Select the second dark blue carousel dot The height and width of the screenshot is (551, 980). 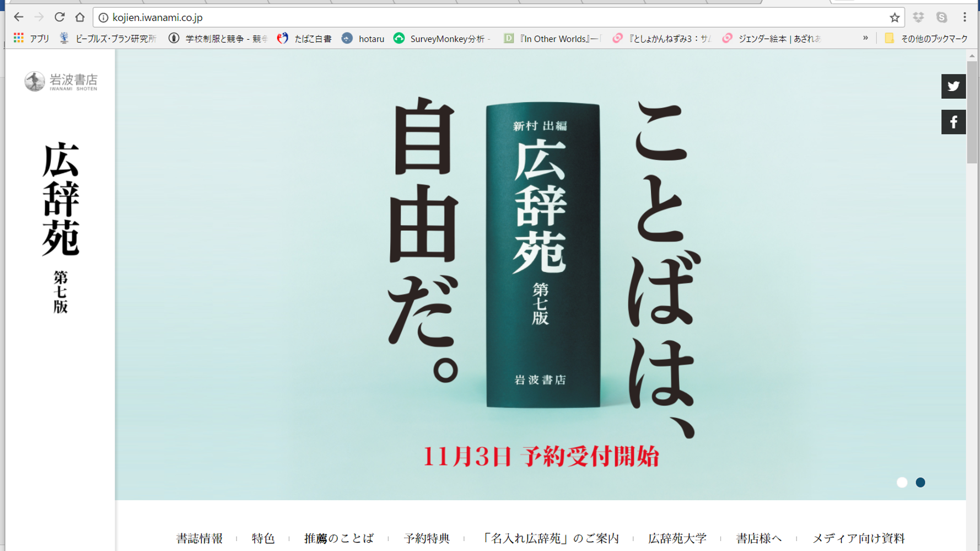click(920, 483)
